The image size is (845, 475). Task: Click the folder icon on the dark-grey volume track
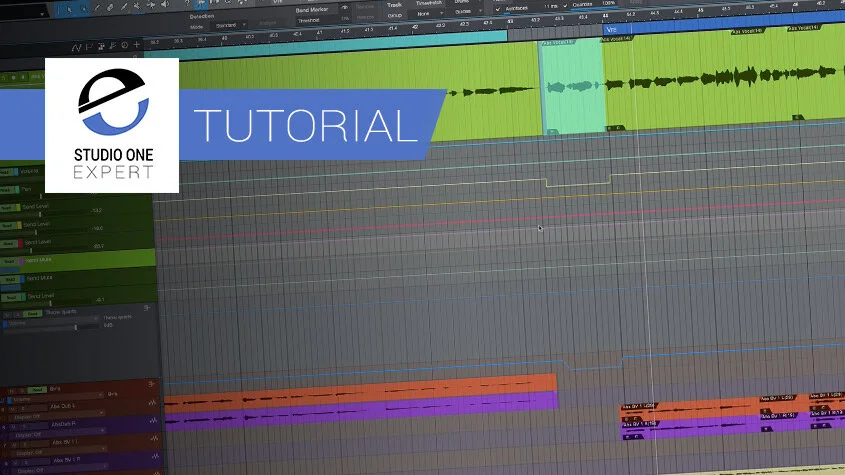tap(147, 307)
